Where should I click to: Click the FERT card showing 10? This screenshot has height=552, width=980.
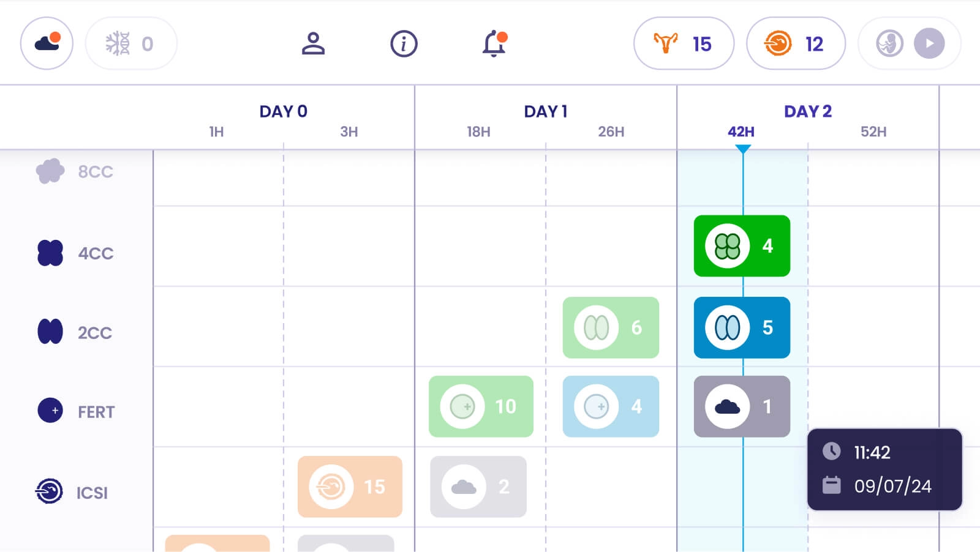(x=481, y=406)
